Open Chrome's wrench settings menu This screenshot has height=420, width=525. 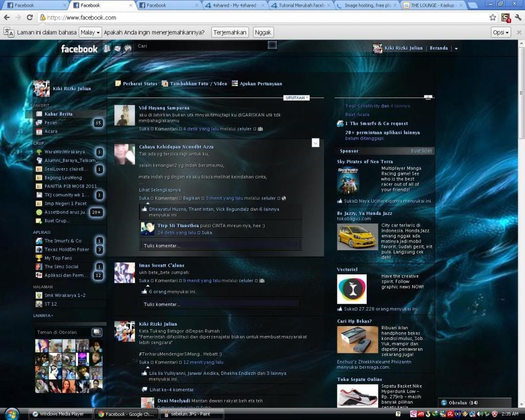tap(518, 17)
